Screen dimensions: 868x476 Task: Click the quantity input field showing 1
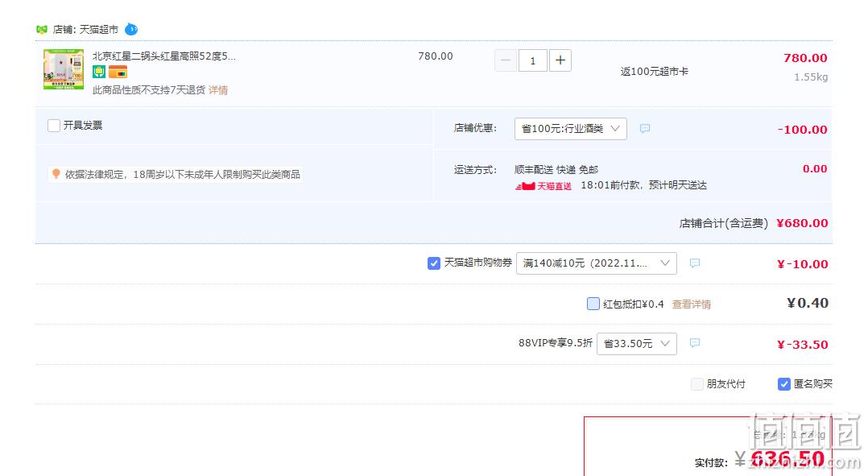533,60
